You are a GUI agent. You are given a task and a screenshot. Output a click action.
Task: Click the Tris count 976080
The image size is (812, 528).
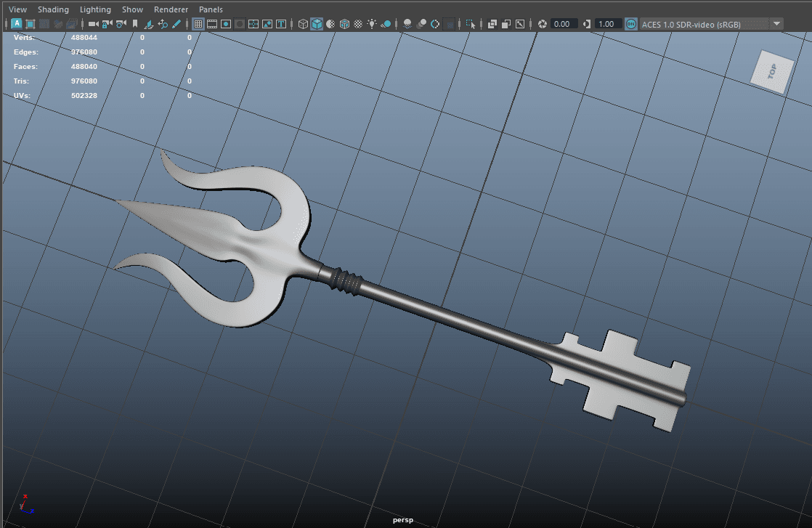click(x=84, y=81)
